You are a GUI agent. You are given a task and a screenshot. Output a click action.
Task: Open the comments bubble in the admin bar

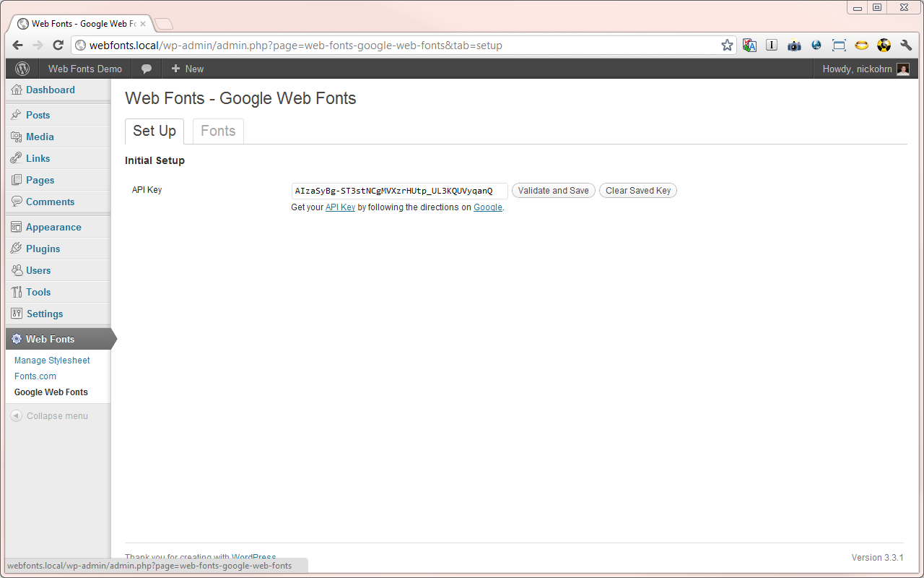pos(147,69)
